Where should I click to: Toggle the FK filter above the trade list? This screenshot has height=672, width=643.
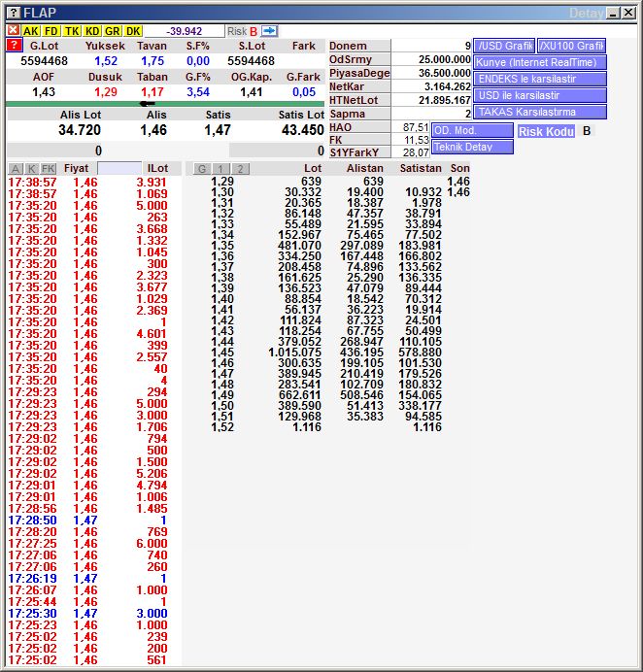coord(49,169)
